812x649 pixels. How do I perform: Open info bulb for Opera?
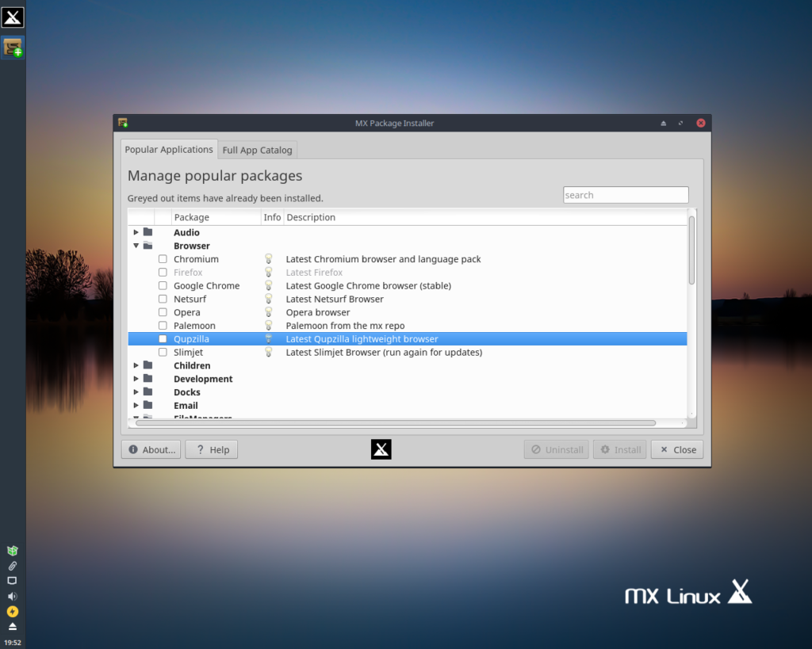(x=268, y=312)
